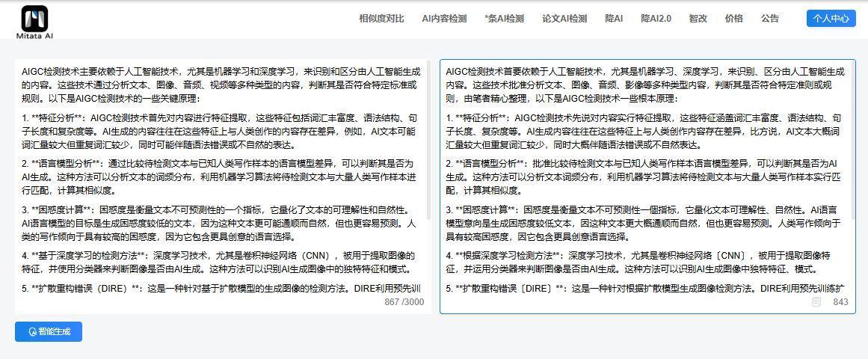868x359 pixels.
Task: Go to 降AI page
Action: click(x=614, y=18)
